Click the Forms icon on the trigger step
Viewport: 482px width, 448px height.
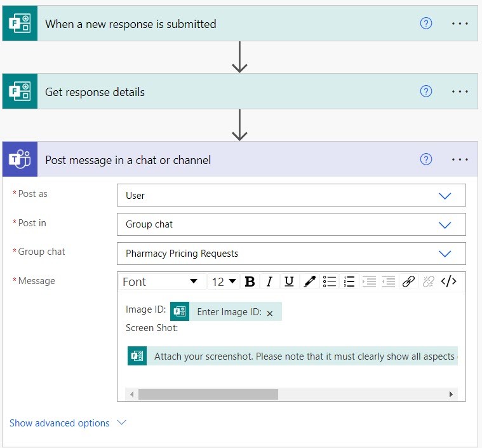coord(20,24)
